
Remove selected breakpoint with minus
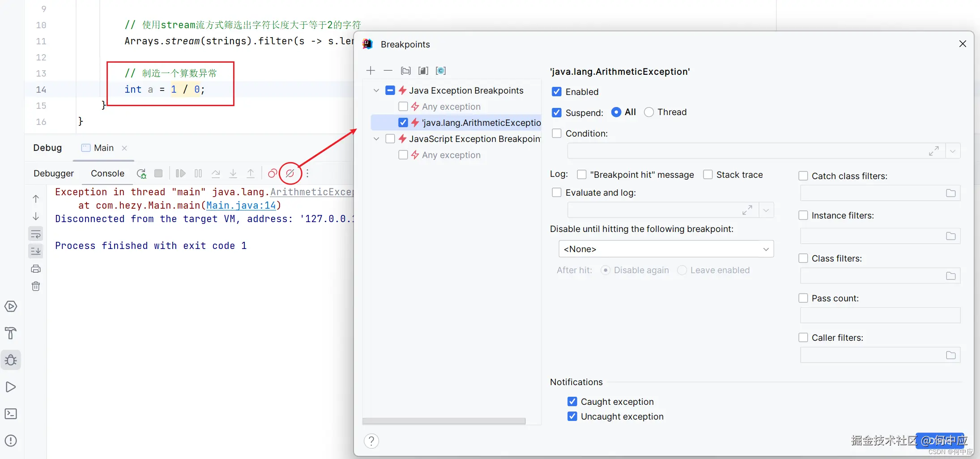tap(388, 70)
